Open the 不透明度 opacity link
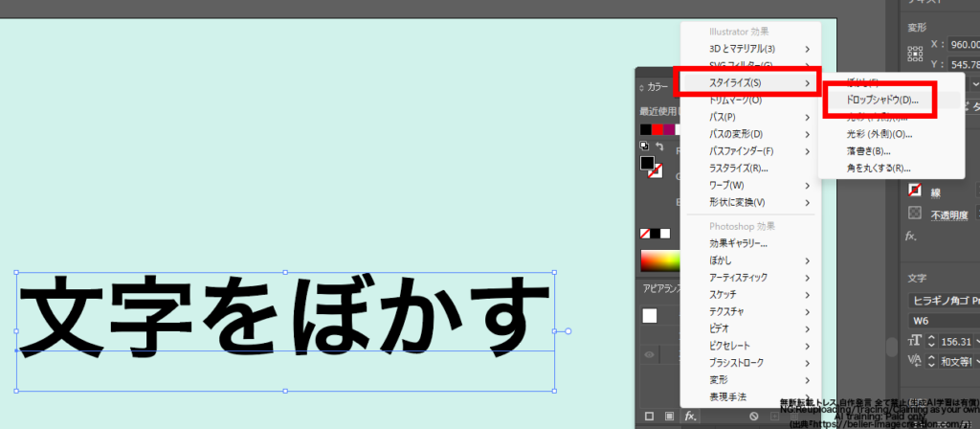This screenshot has height=429, width=980. [949, 215]
